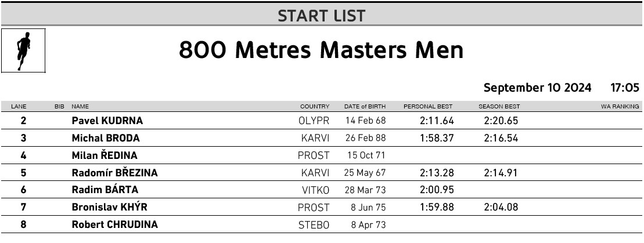This screenshot has height=243, width=644.
Task: Select athlete Milan ŘEDINA
Action: (x=105, y=155)
